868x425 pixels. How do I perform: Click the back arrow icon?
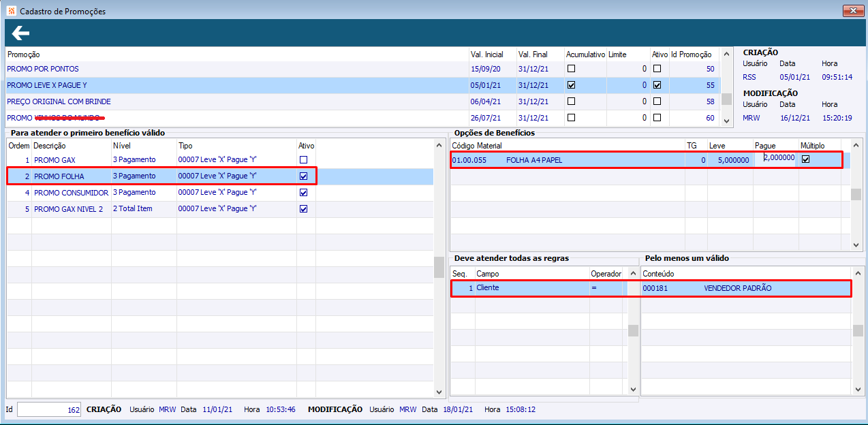[x=20, y=33]
